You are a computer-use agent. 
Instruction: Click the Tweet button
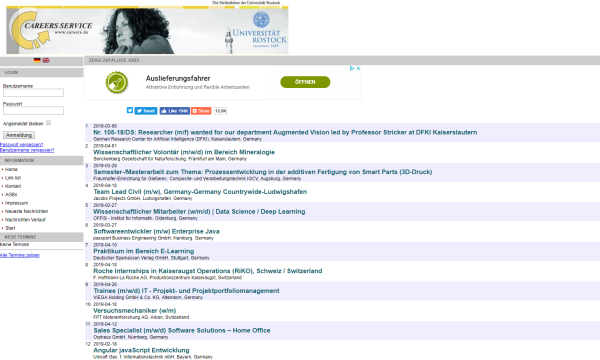point(146,111)
